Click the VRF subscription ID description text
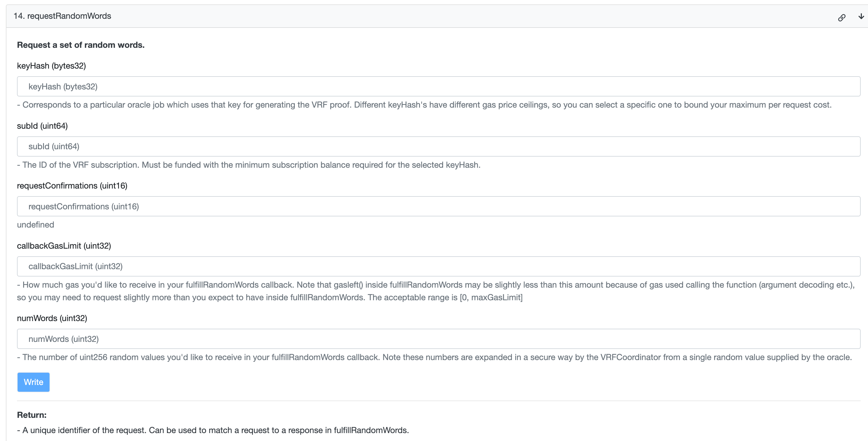 (249, 165)
